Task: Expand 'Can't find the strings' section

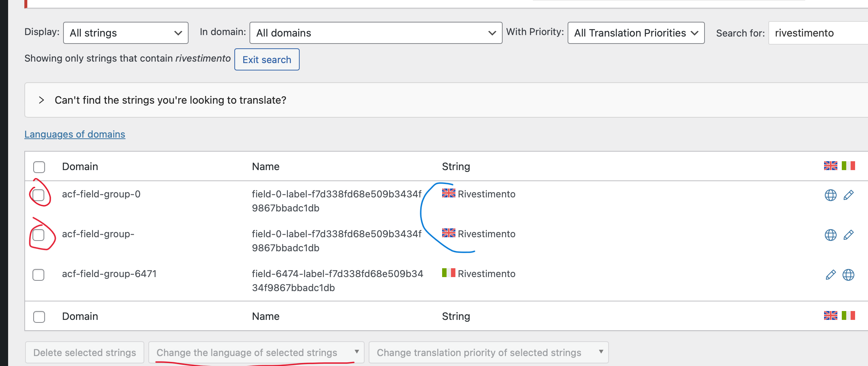Action: (x=41, y=100)
